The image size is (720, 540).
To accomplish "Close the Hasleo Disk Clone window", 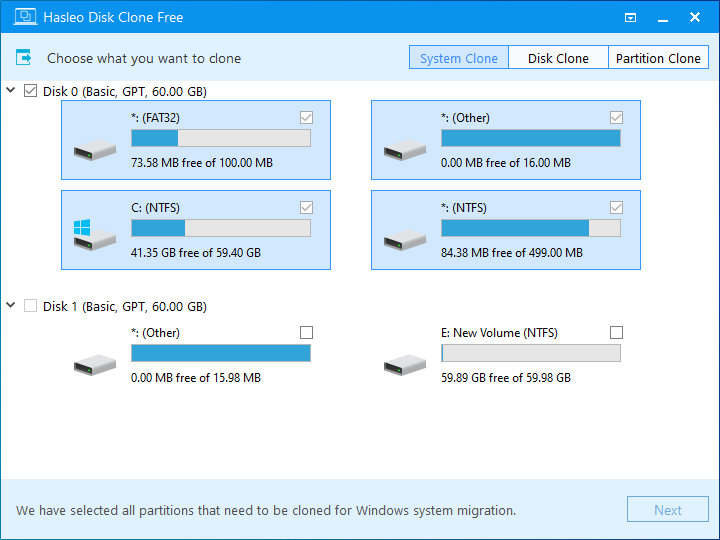I will (695, 17).
